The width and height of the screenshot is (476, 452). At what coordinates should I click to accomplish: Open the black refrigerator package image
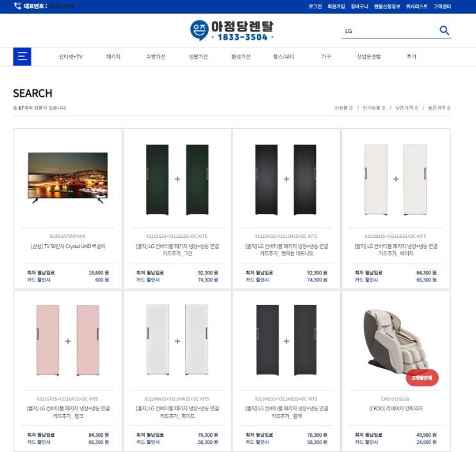[286, 340]
